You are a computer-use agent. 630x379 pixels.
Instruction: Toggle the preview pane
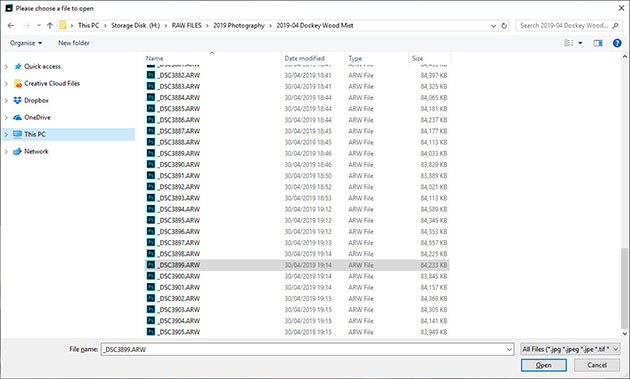[x=598, y=43]
